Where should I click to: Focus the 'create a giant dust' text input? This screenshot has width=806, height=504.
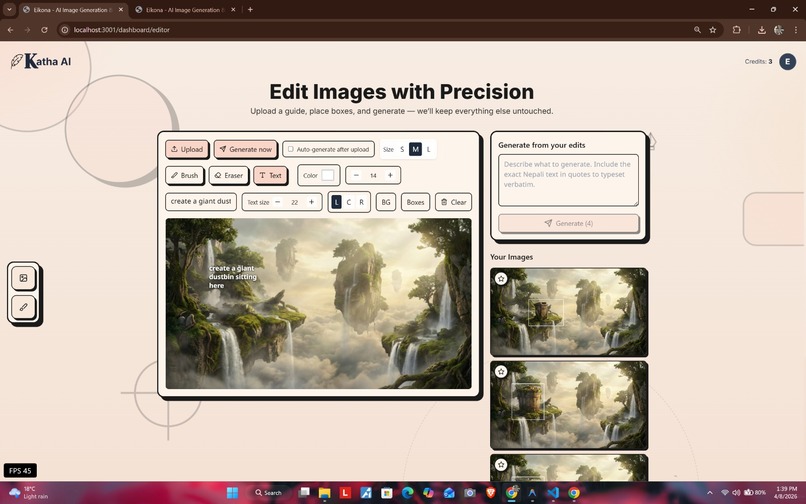point(201,202)
